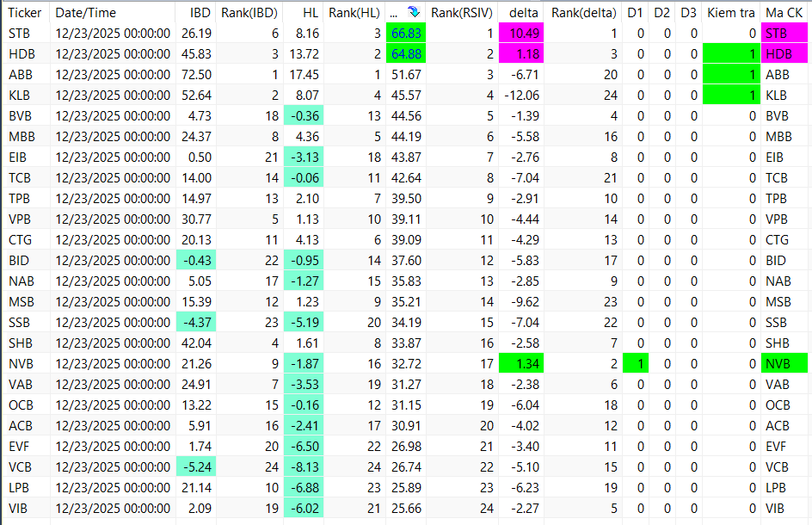Click the magenta 1.18 delta cell
The height and width of the screenshot is (525, 812).
tap(521, 54)
